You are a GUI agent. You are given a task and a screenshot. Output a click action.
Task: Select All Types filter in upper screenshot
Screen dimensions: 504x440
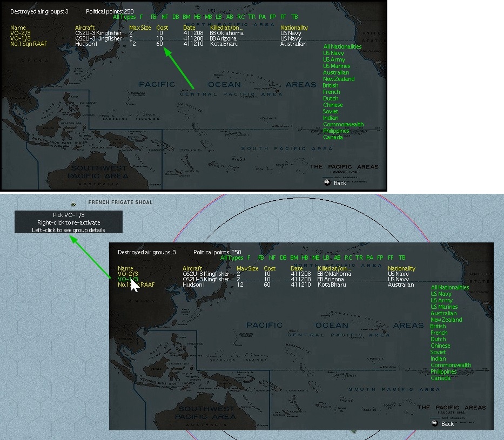[124, 17]
